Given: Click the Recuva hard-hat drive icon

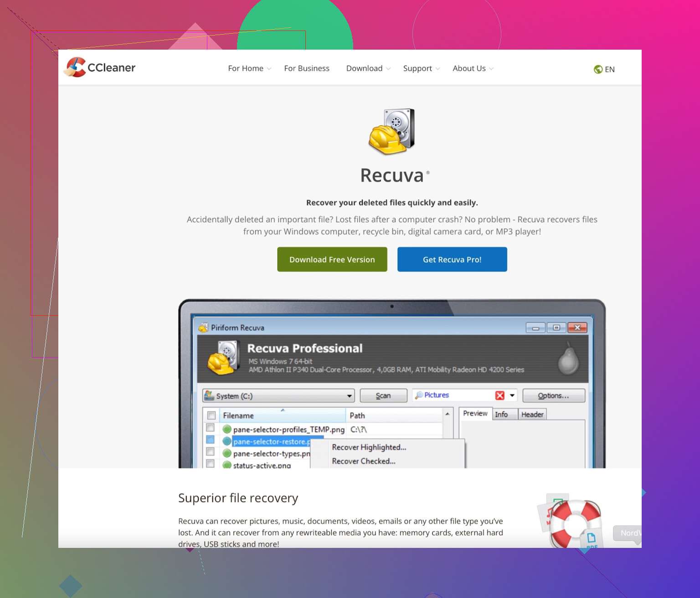Looking at the screenshot, I should (392, 131).
